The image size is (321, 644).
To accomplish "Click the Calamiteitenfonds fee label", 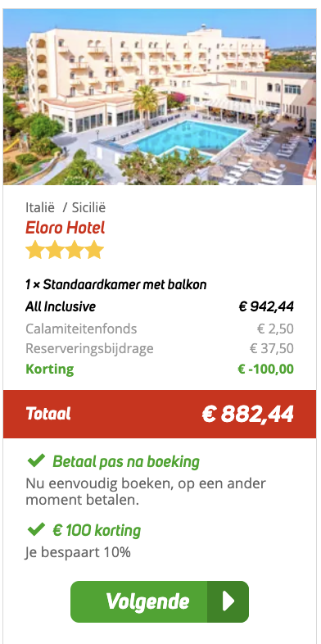I will [81, 329].
